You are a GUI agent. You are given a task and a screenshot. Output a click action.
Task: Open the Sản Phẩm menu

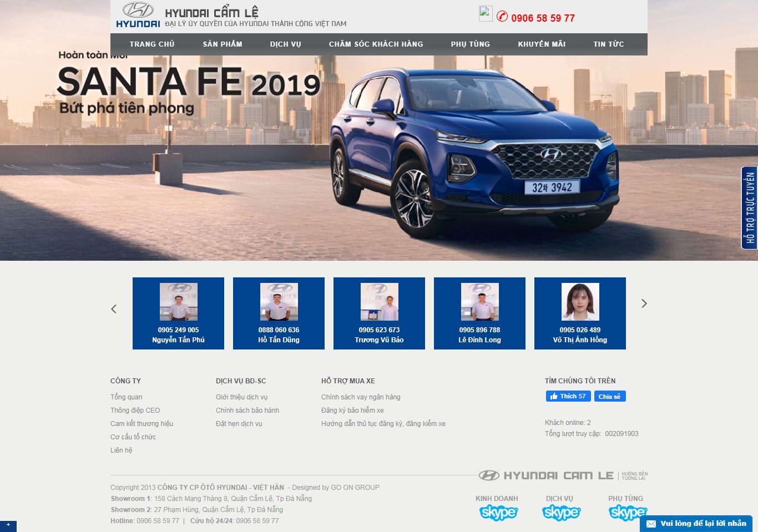coord(223,44)
